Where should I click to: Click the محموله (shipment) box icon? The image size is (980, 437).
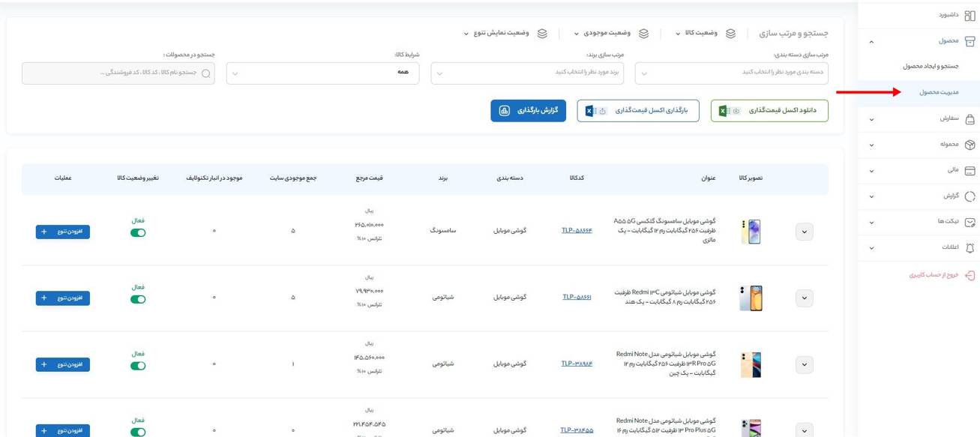tap(970, 145)
